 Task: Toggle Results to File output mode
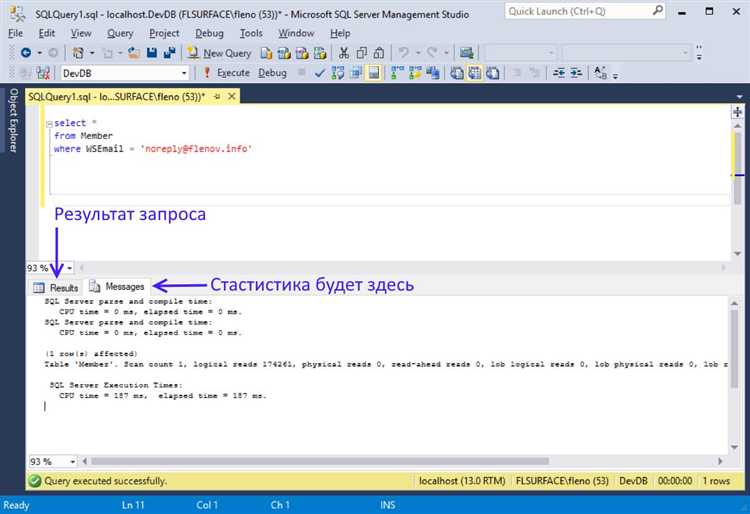491,73
